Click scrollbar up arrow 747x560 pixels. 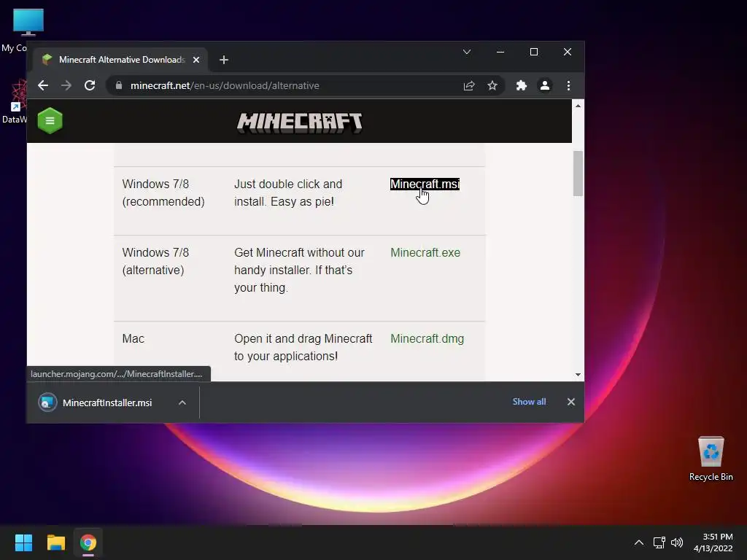click(x=578, y=106)
